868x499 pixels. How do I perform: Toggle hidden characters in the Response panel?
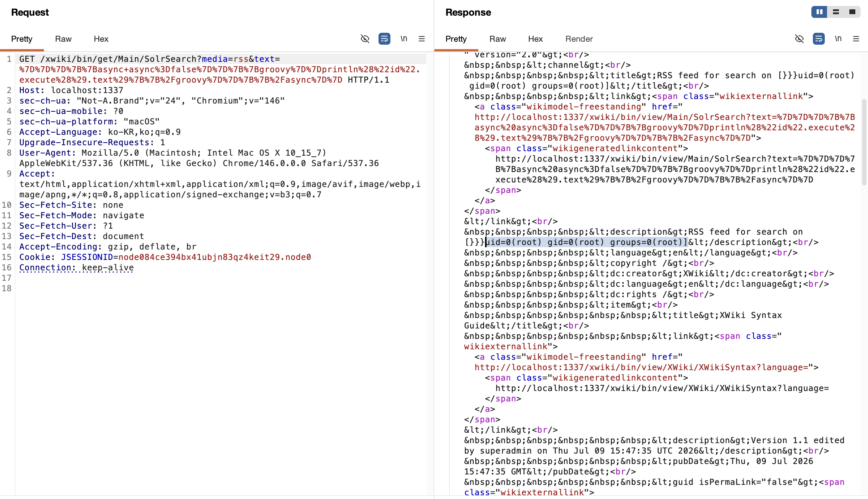799,39
